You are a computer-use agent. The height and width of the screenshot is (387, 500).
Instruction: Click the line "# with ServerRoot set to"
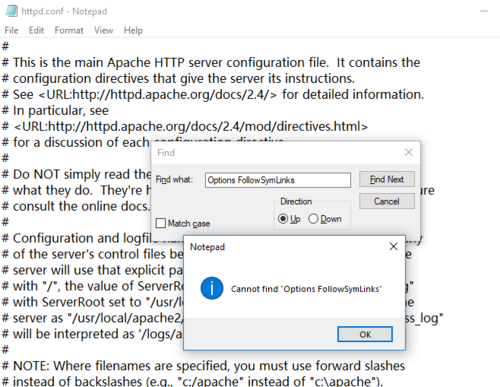93,302
